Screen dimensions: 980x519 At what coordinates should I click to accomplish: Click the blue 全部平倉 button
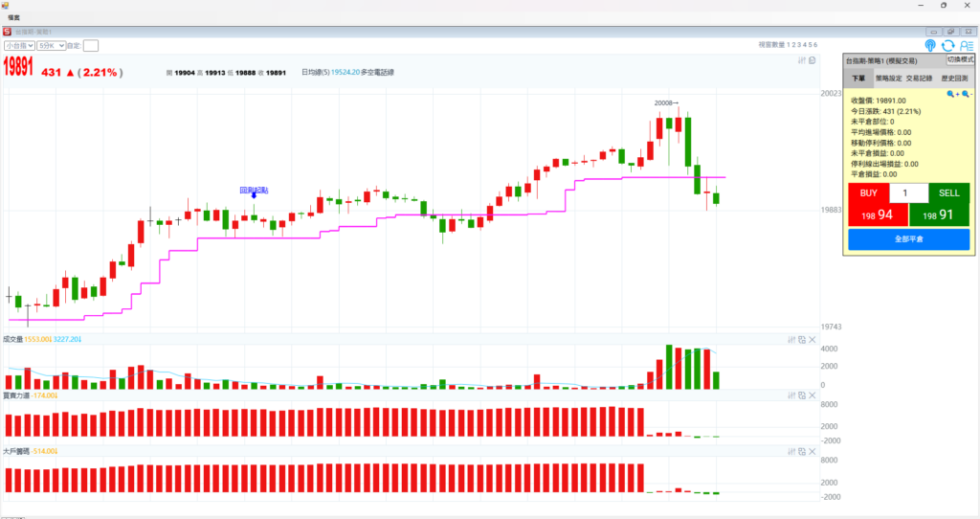tap(908, 238)
